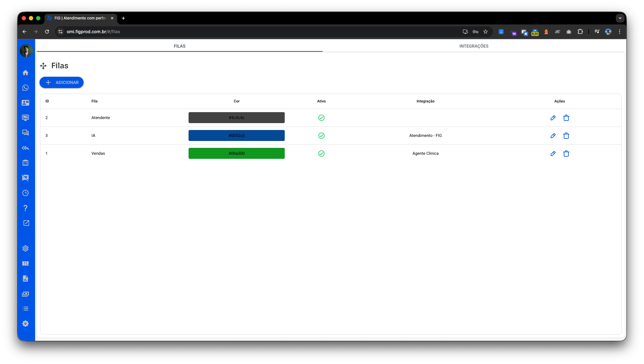Click the clock schedule icon in the sidebar
The width and height of the screenshot is (644, 364).
click(x=26, y=193)
